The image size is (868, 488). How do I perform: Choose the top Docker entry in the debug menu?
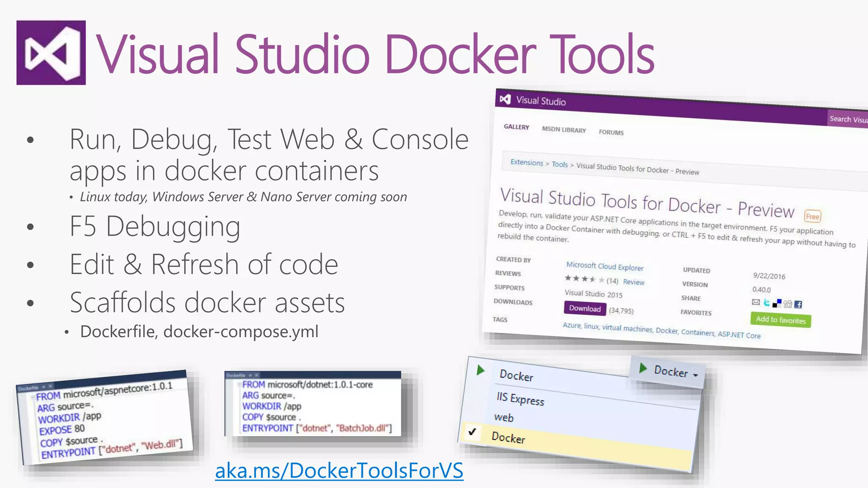pyautogui.click(x=516, y=375)
